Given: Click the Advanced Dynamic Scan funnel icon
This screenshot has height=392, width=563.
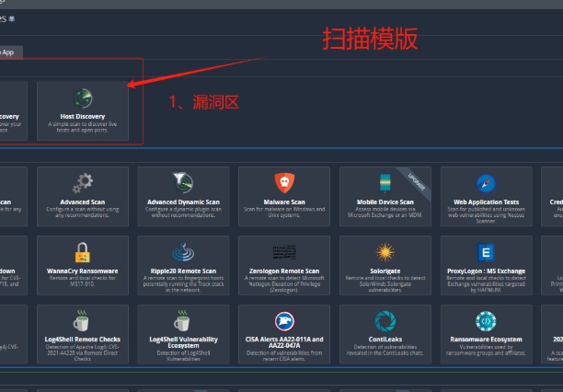Looking at the screenshot, I should pyautogui.click(x=183, y=182).
